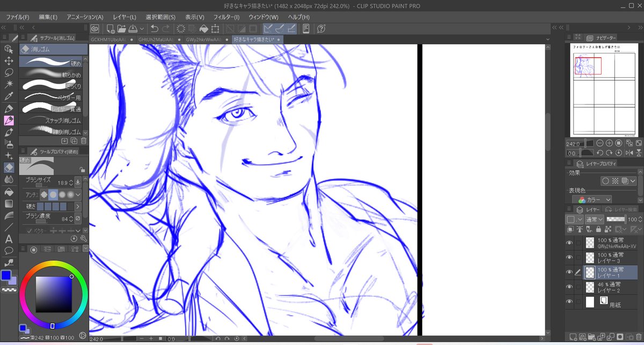Screen dimensions: 644x345
Task: Hide layer レイヤー 2 with eye icon
Action: pyautogui.click(x=569, y=287)
